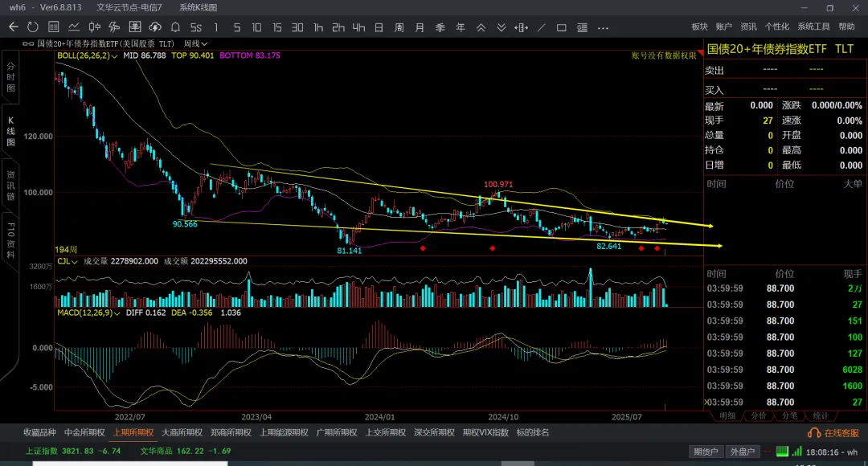Select the 1-minute period
Screen dimensions: 868x466
pos(216,27)
